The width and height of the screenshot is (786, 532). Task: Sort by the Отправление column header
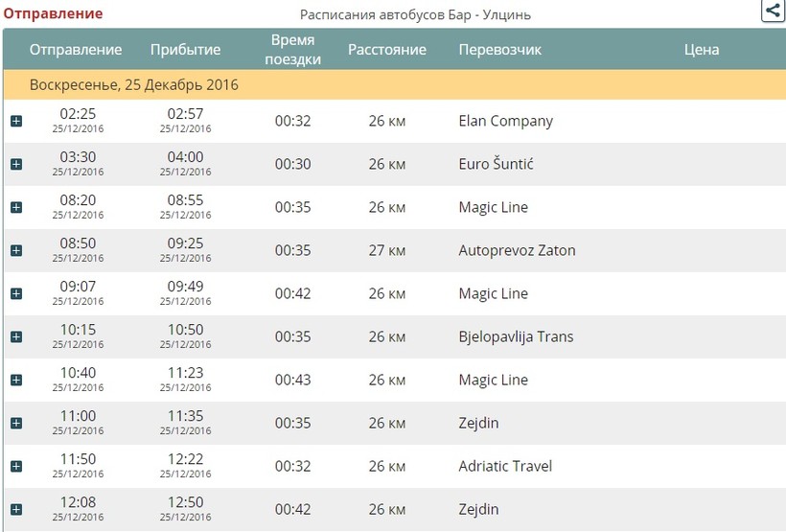(76, 50)
